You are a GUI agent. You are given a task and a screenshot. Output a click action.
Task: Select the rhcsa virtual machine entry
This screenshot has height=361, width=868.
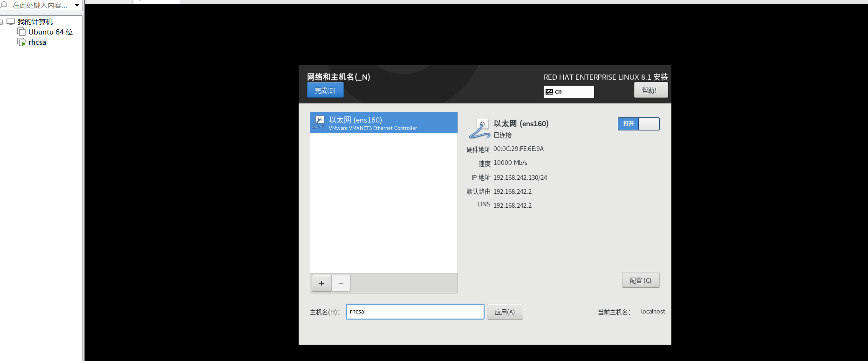(37, 42)
